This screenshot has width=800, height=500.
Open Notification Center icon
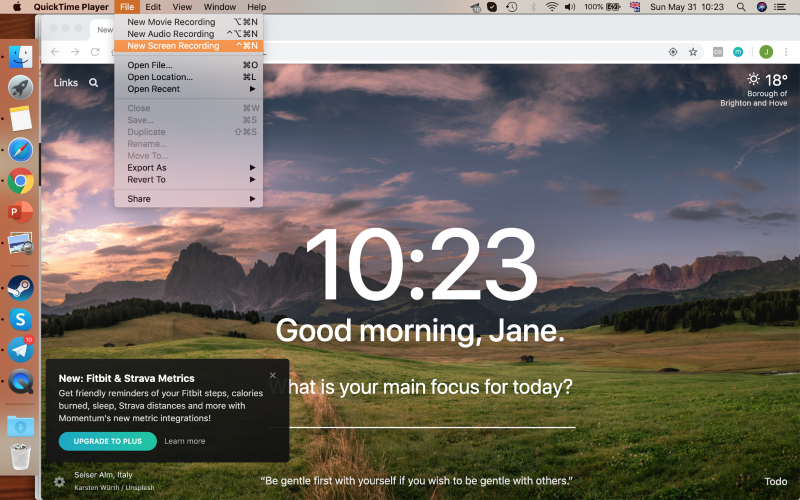click(780, 7)
